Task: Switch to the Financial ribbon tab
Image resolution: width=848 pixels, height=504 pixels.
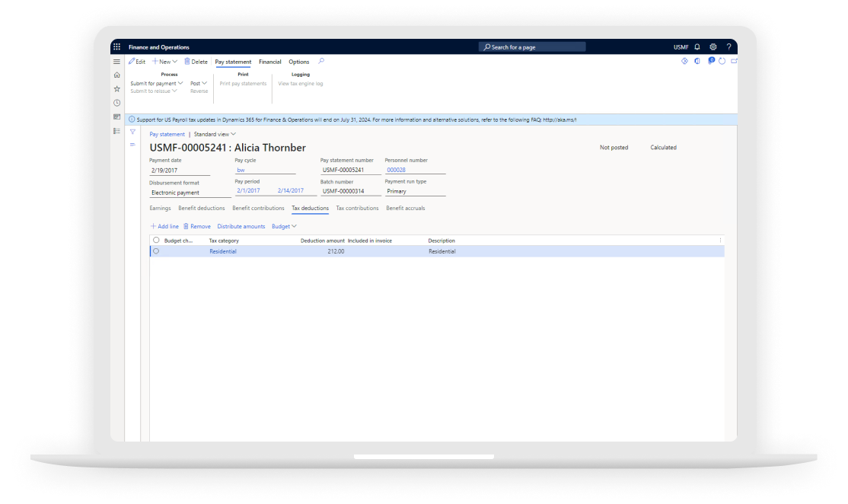Action: click(x=269, y=62)
